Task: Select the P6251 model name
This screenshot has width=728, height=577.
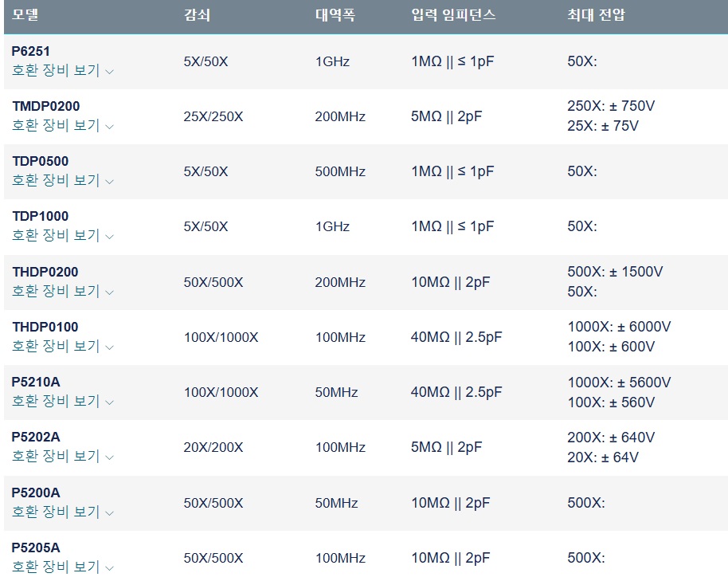Action: coord(30,51)
